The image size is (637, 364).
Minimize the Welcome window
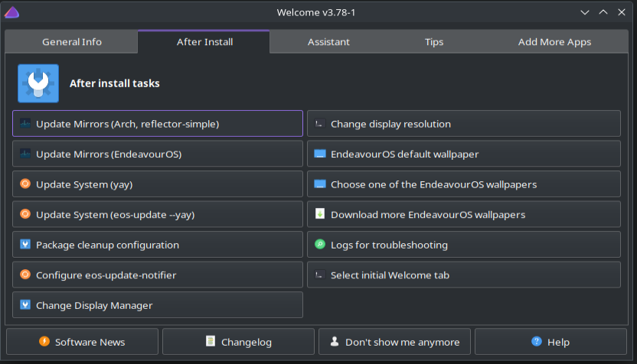point(585,12)
